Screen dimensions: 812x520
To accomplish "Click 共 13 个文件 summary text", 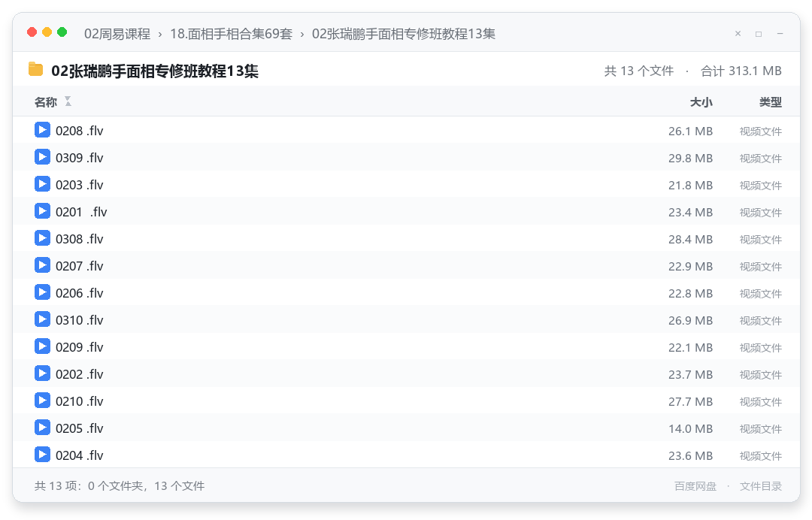I will [639, 71].
